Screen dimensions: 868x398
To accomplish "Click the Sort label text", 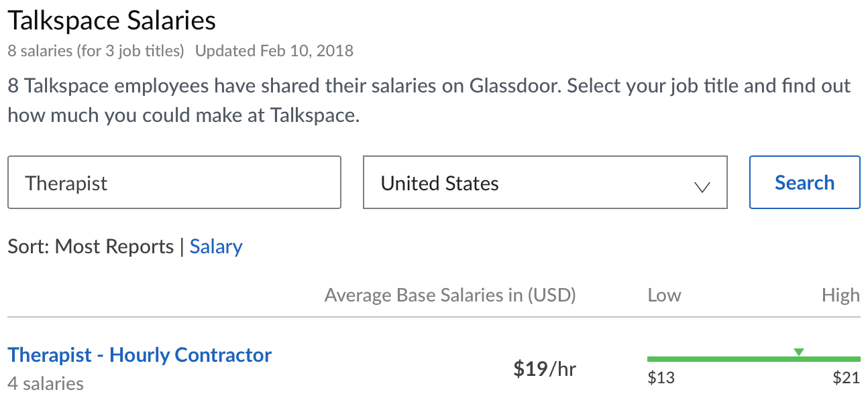I will 26,247.
